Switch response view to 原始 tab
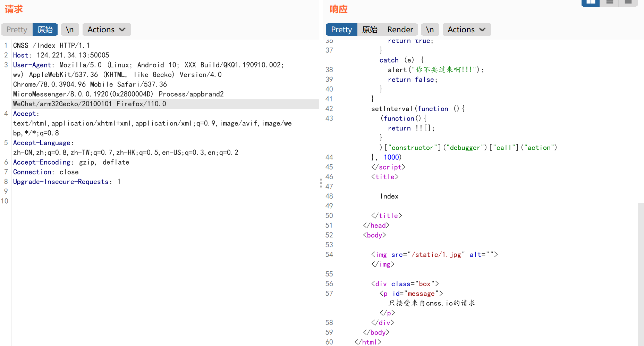 [370, 30]
